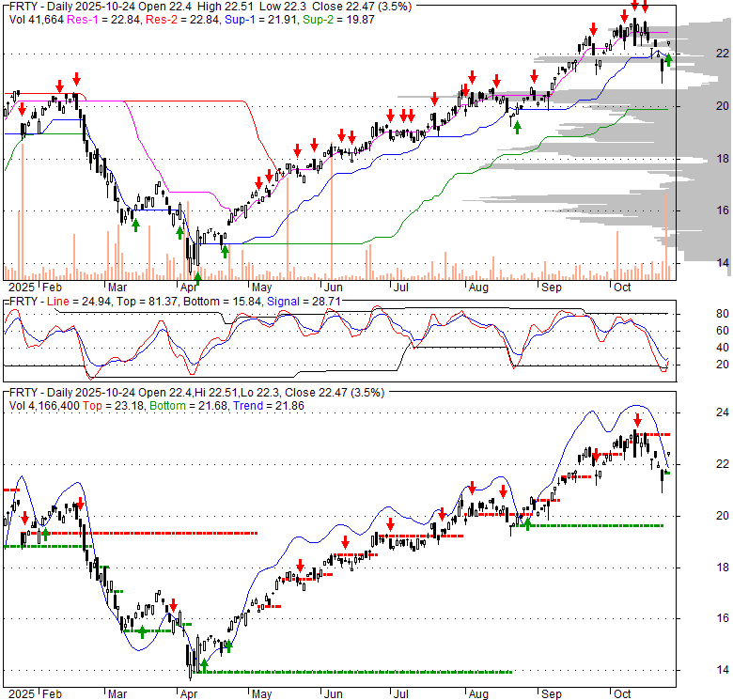Click the tall late-October volume spike bar
This screenshot has width=733, height=700.
coord(666,237)
